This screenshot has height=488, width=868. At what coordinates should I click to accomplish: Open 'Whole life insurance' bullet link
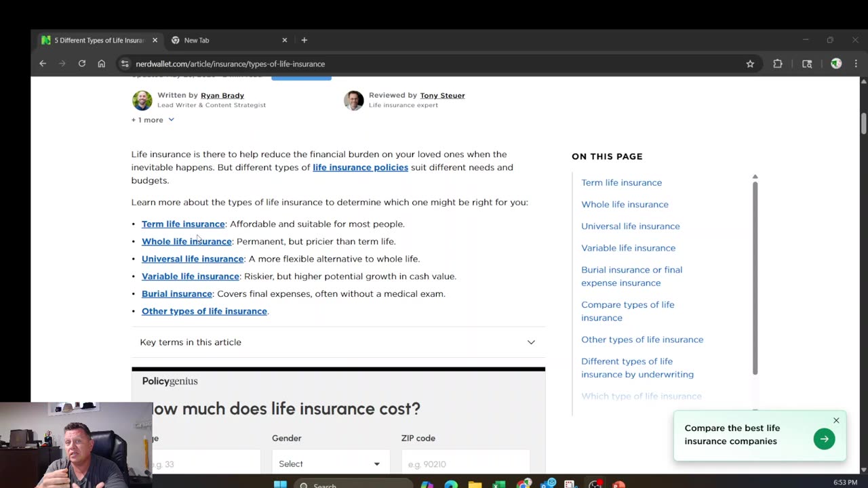[x=186, y=241]
